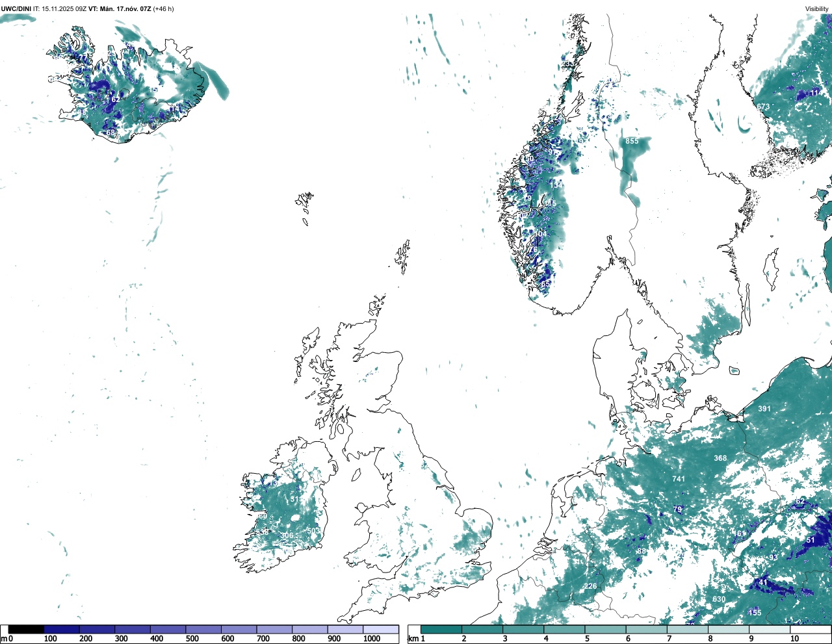The width and height of the screenshot is (832, 644).
Task: Click the 'km' unit label on legend
Action: point(413,639)
